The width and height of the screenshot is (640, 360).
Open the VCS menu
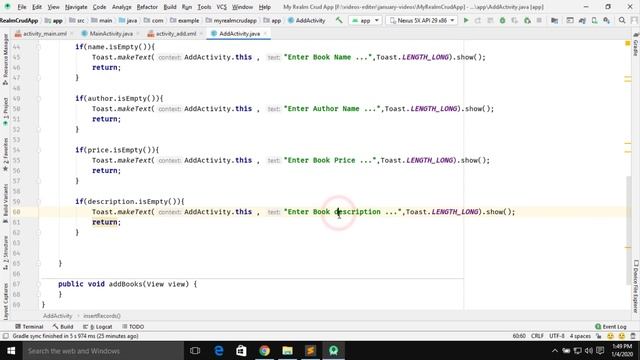221,7
